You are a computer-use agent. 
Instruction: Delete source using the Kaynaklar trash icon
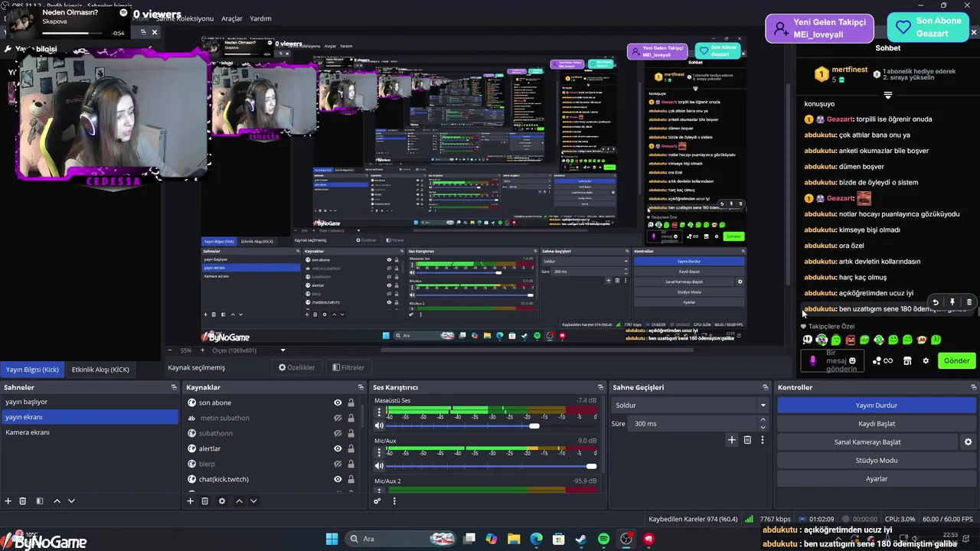[204, 501]
